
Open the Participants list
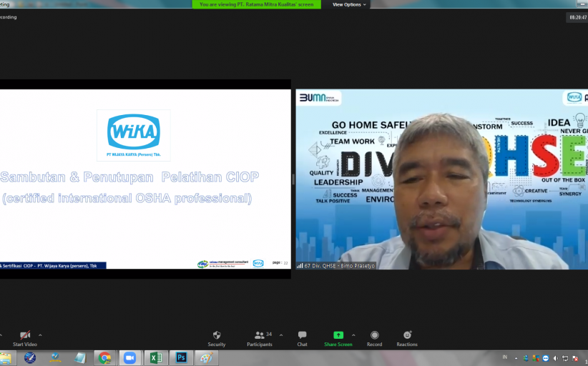pos(260,338)
